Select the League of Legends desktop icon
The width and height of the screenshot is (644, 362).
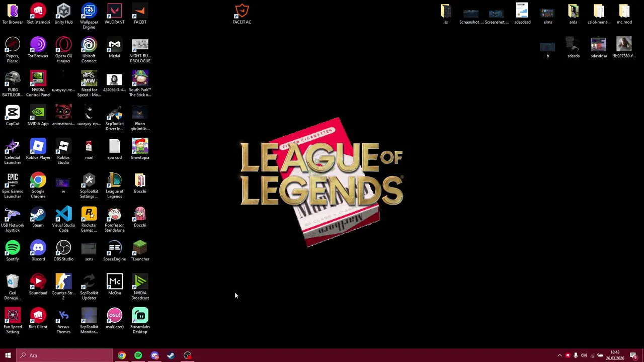(x=115, y=186)
